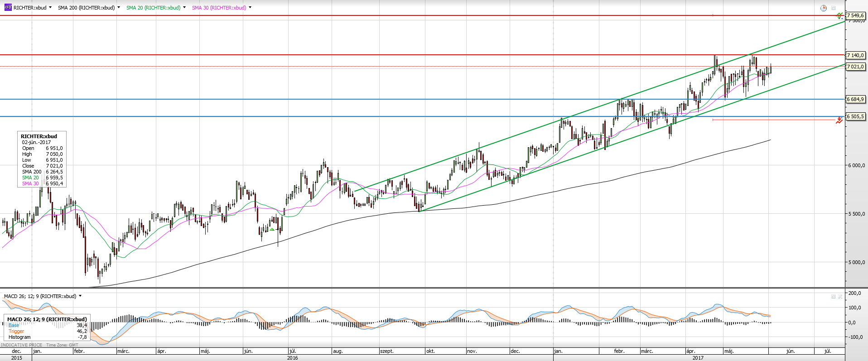Image resolution: width=868 pixels, height=361 pixels.
Task: Click the 2016 year on the timeline
Action: pos(293,358)
